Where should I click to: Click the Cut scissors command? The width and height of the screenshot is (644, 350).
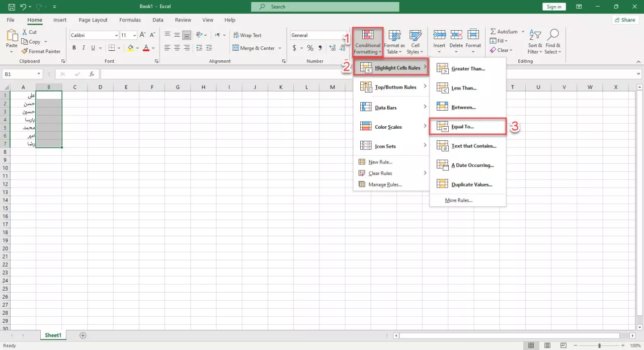tap(29, 32)
